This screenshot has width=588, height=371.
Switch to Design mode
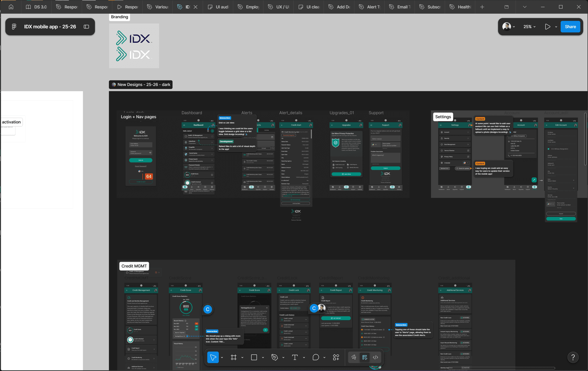point(365,357)
